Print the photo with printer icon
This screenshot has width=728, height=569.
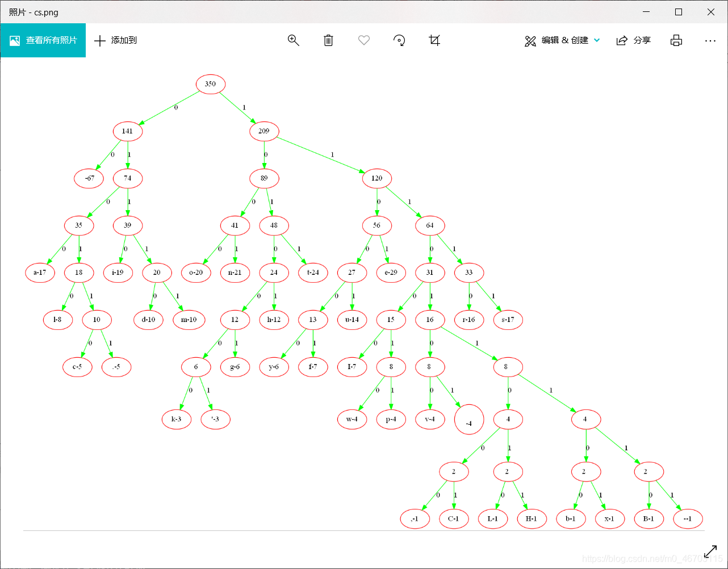point(676,40)
